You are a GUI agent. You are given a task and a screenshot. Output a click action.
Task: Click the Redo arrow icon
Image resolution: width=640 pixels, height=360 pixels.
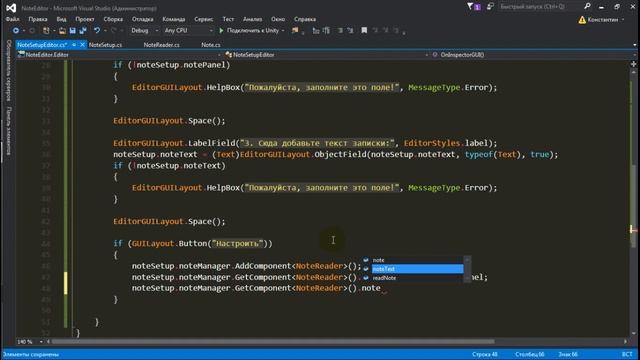[113, 31]
